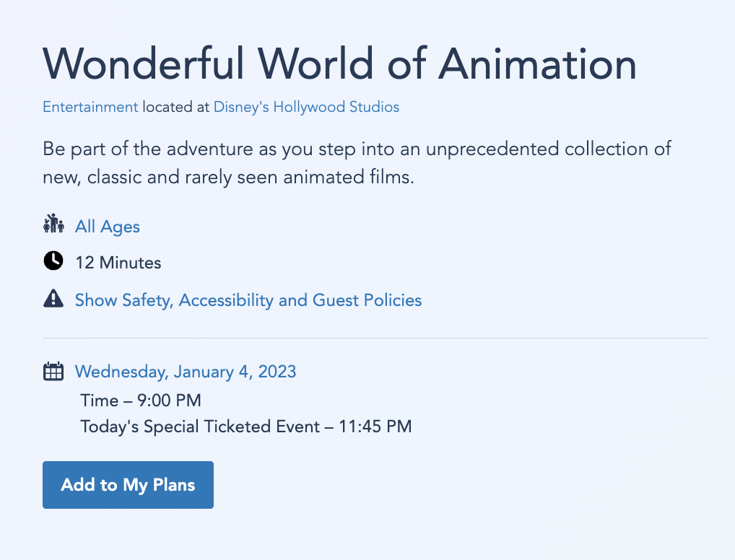Click the warning triangle icon
The height and width of the screenshot is (560, 735).
[x=53, y=299]
